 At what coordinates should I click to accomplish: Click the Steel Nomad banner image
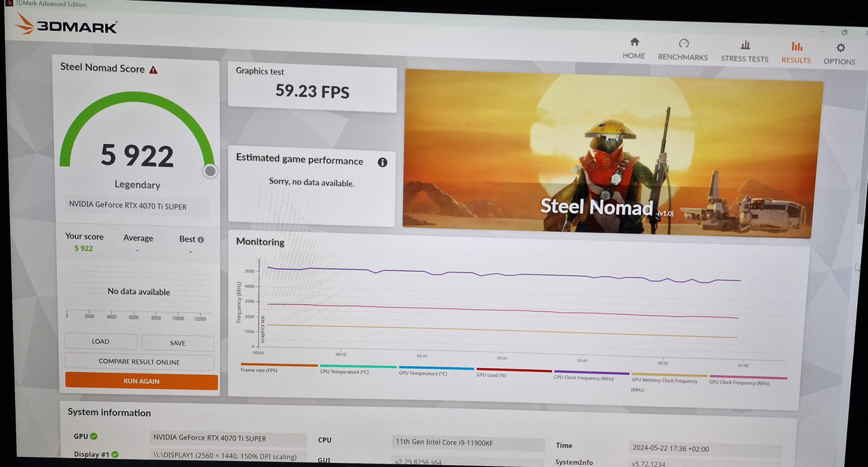click(613, 153)
